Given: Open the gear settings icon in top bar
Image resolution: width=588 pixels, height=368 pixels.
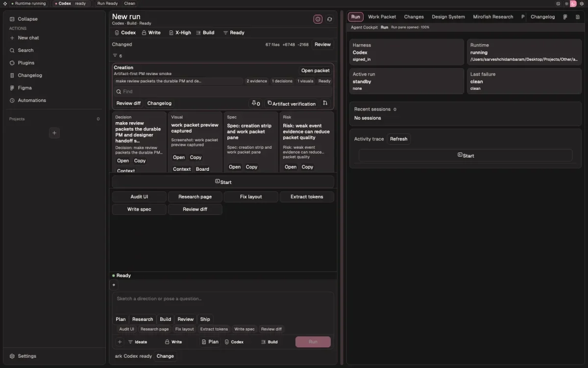Looking at the screenshot, I should (x=582, y=3).
